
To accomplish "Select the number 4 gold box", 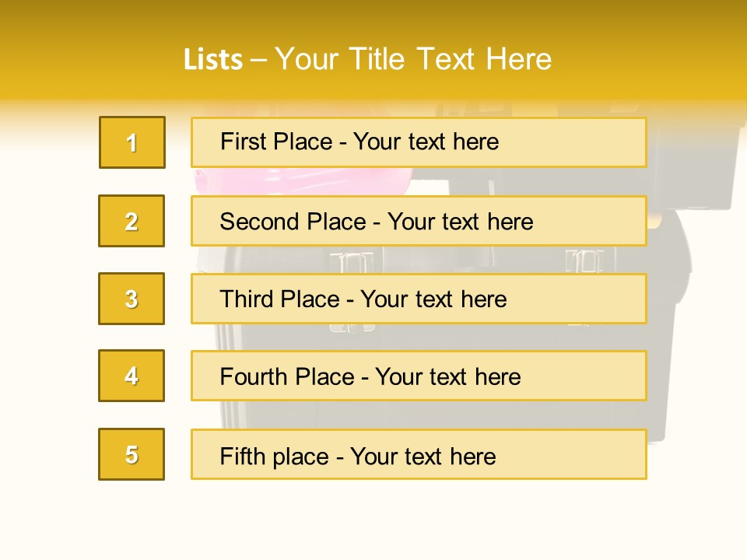I will (132, 376).
